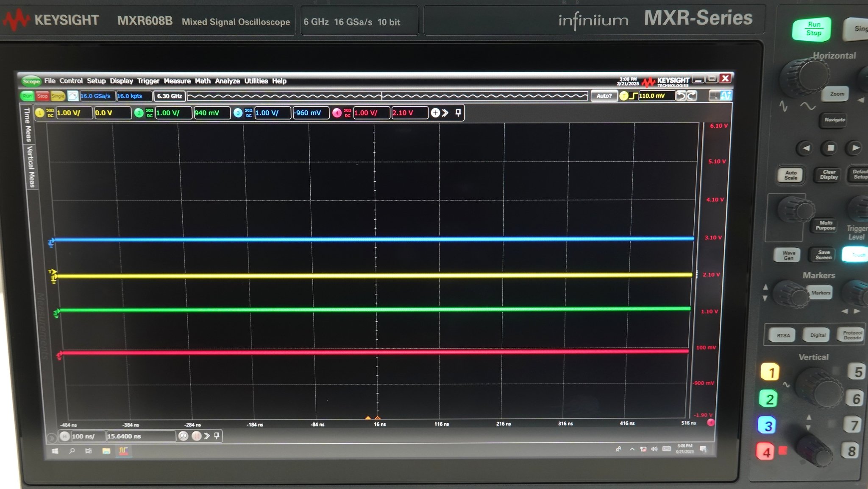Open the Time Meas side tab
868x489 pixels.
tap(27, 124)
